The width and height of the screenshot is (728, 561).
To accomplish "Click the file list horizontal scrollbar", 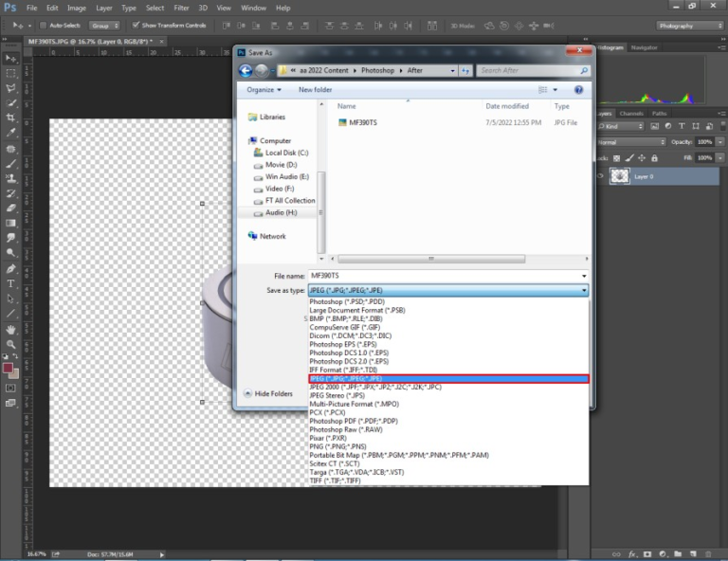I will coord(431,259).
